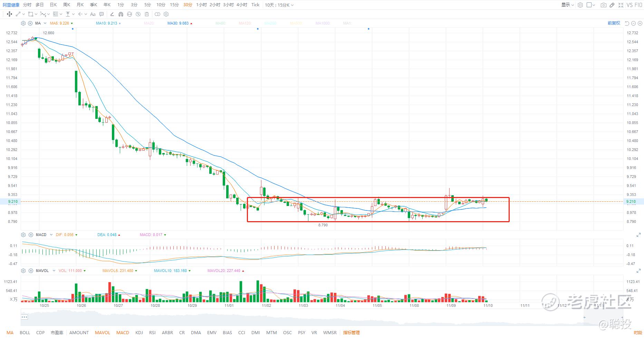Reset chart zoom with the undo arrow

click(627, 23)
